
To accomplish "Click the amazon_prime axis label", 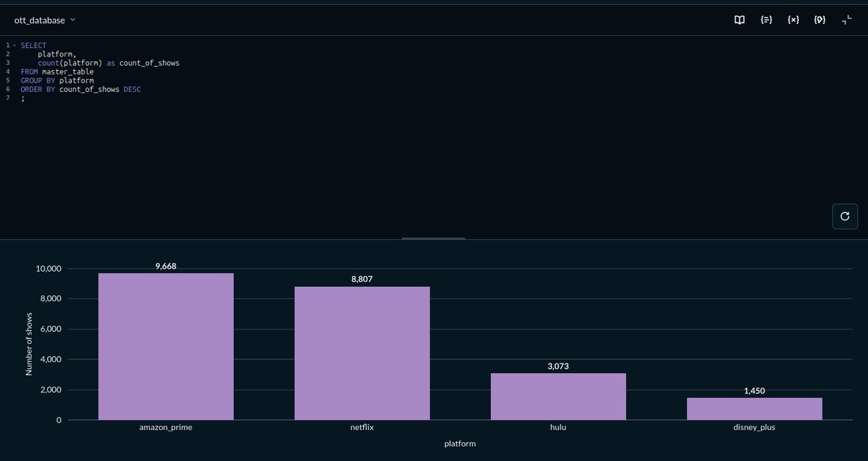I will coord(166,428).
